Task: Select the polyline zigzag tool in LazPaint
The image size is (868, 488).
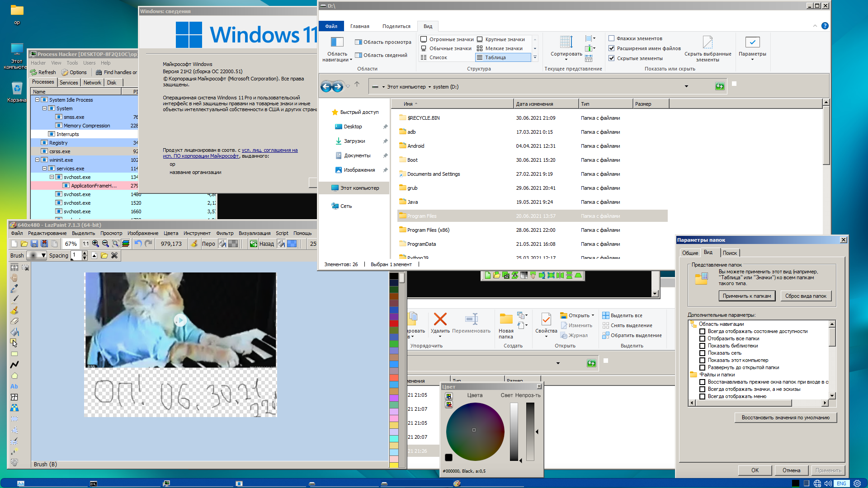Action: click(x=14, y=365)
